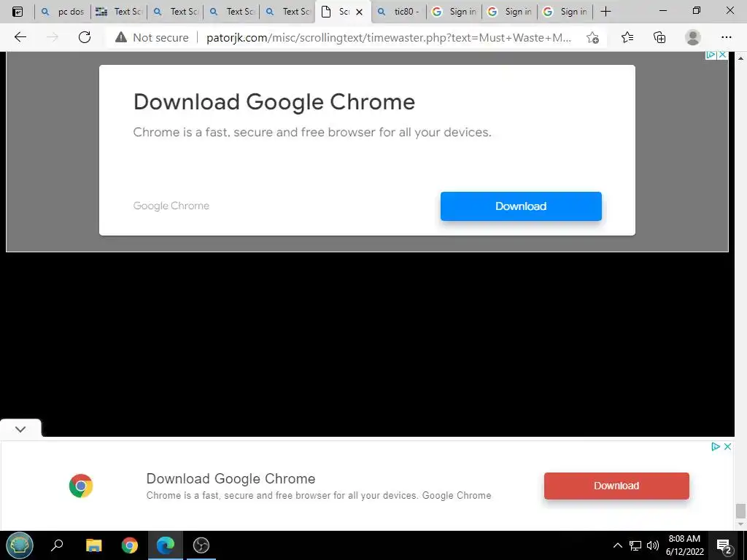The width and height of the screenshot is (747, 560).
Task: Switch to the "tic80 -" tab
Action: tap(398, 12)
